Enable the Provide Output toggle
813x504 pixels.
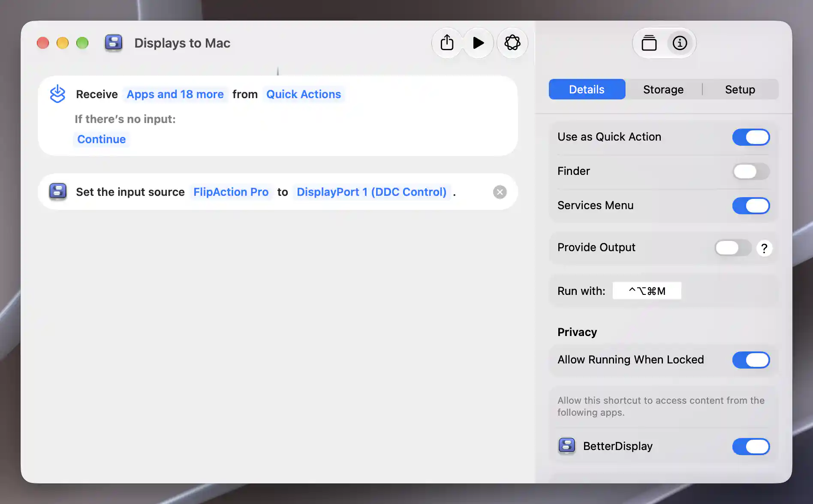pos(733,248)
